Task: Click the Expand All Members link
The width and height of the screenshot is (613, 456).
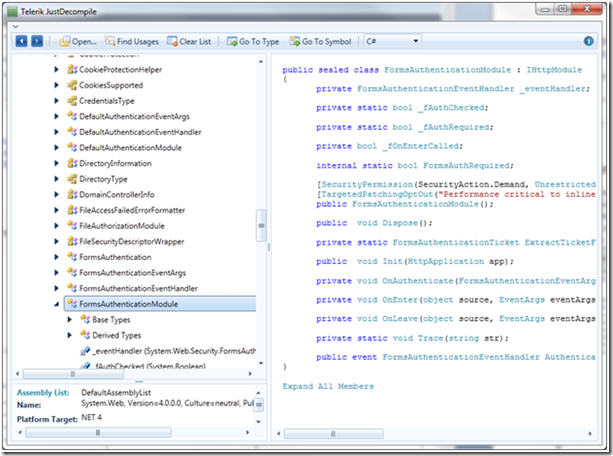Action: (x=328, y=386)
